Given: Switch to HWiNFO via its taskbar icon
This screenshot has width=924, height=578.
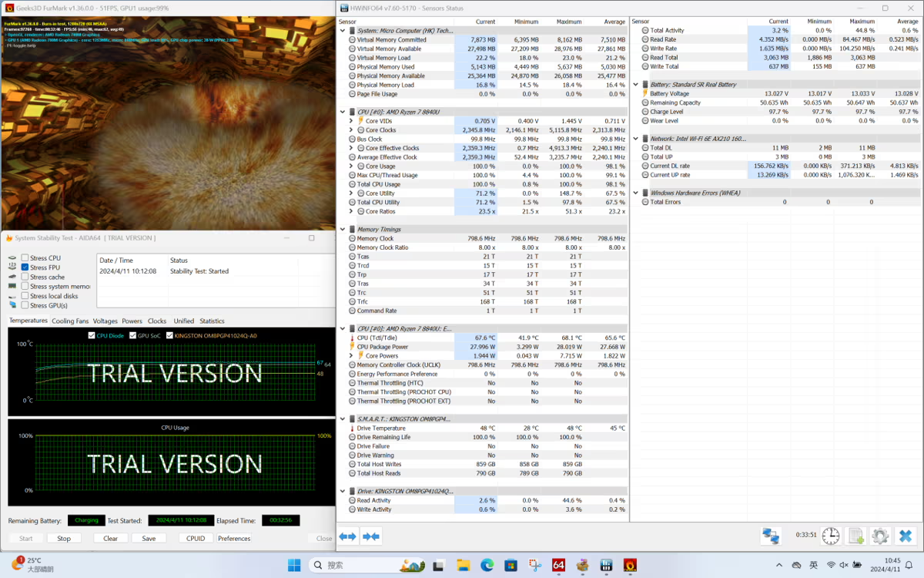Looking at the screenshot, I should (x=607, y=565).
